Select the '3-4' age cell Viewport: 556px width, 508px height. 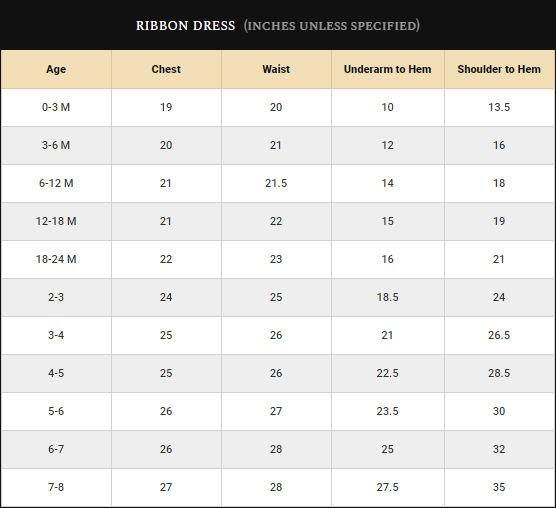point(56,335)
